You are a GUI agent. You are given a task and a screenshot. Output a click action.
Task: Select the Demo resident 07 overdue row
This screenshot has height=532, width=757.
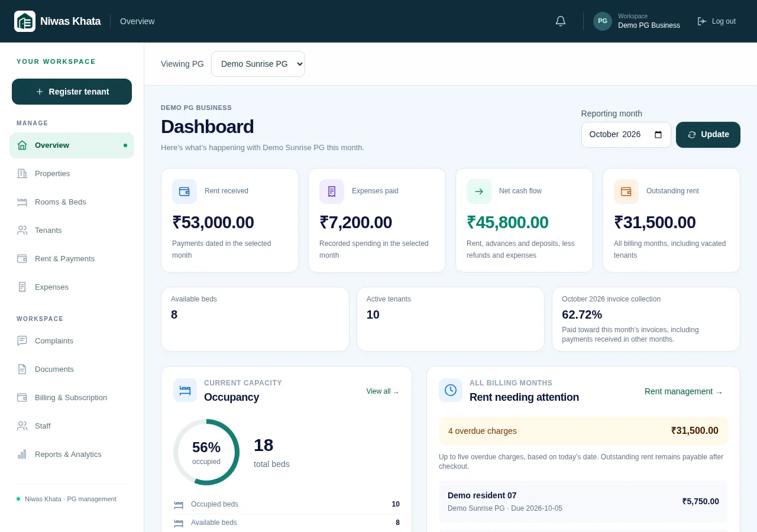583,501
